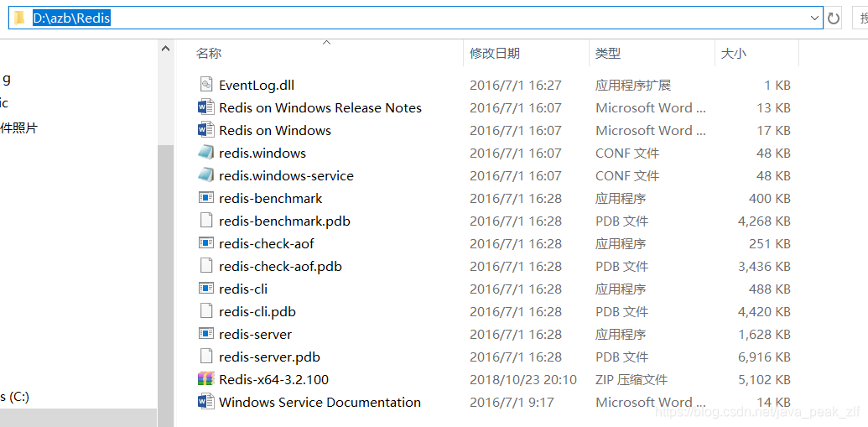Click the redis.windows CONF file icon
This screenshot has width=868, height=427.
(x=206, y=153)
